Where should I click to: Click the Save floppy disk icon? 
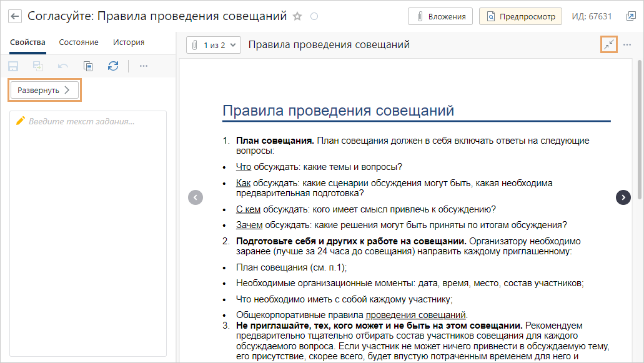[x=13, y=66]
